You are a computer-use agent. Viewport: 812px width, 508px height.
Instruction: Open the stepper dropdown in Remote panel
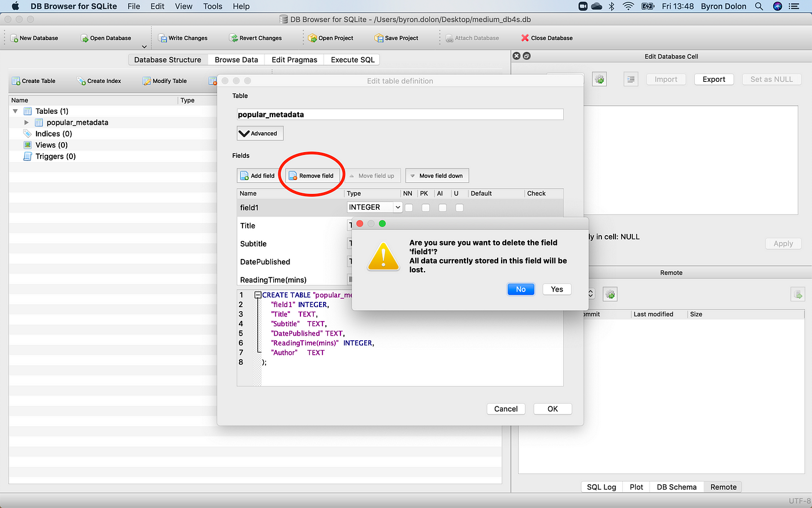[591, 294]
